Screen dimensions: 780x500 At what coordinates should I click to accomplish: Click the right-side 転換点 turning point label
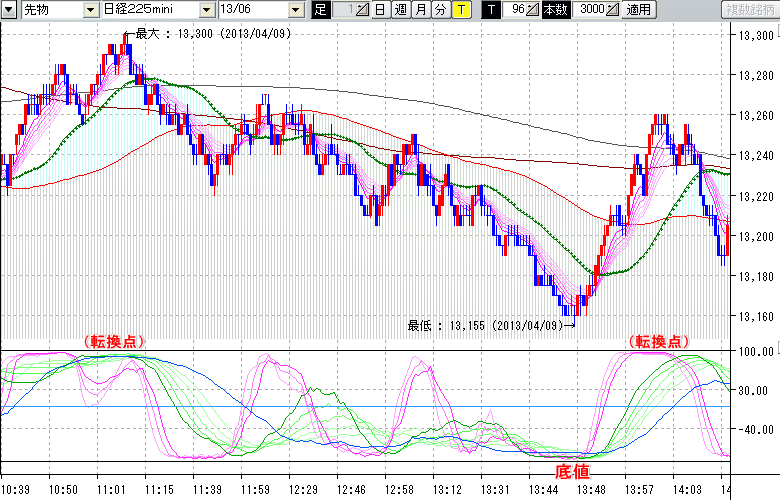658,341
